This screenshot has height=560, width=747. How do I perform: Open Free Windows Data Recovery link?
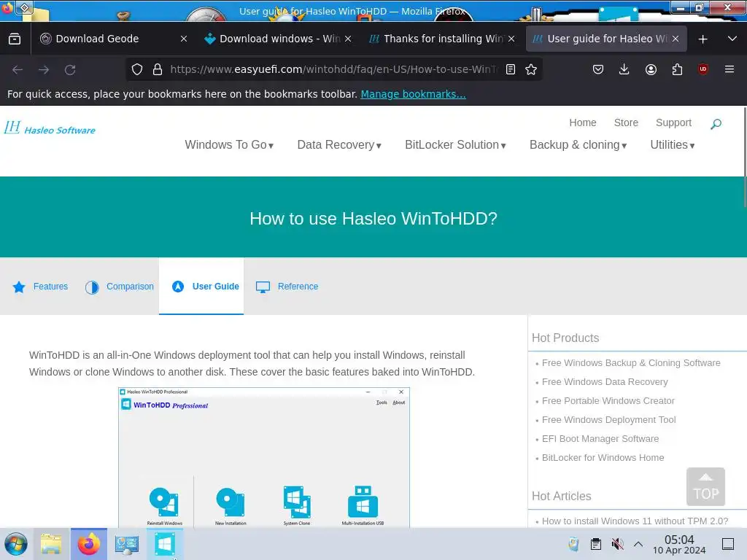click(x=605, y=382)
